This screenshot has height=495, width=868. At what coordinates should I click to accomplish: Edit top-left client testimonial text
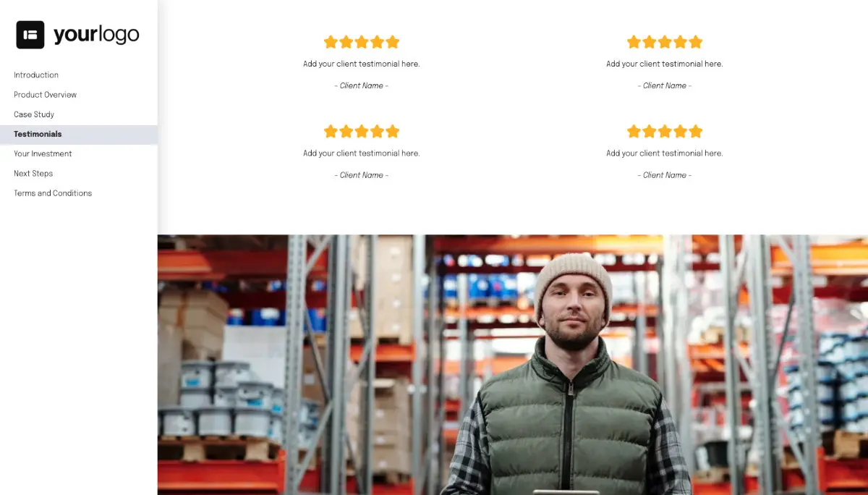coord(362,64)
